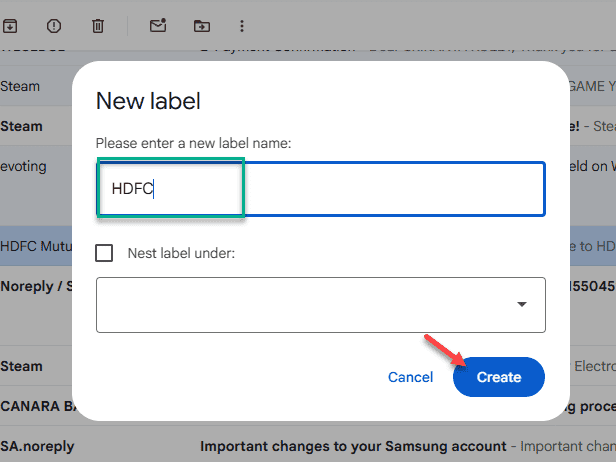Click the Report spam icon
This screenshot has width=616, height=462.
pyautogui.click(x=54, y=26)
